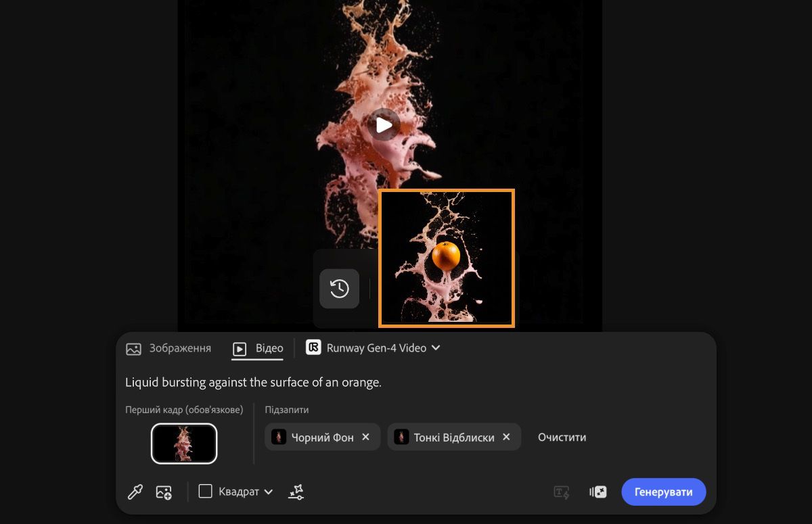
Task: Click the sound effects generation icon
Action: [x=598, y=492]
